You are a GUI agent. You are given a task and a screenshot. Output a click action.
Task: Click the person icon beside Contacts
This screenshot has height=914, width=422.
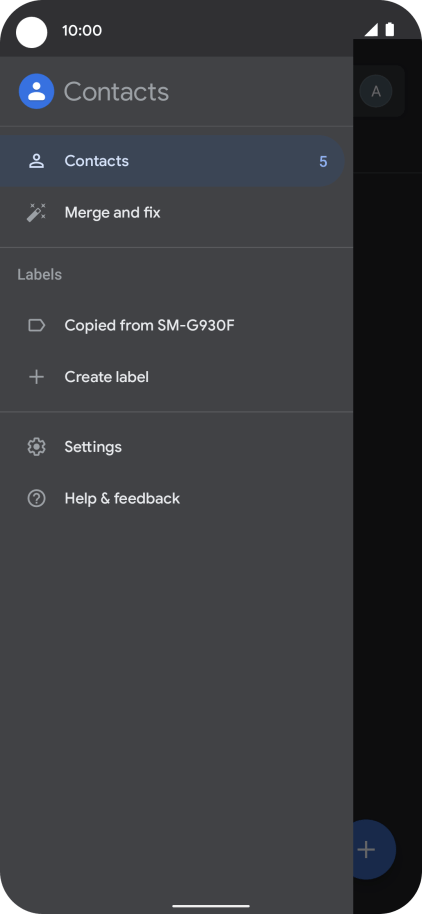coord(36,161)
